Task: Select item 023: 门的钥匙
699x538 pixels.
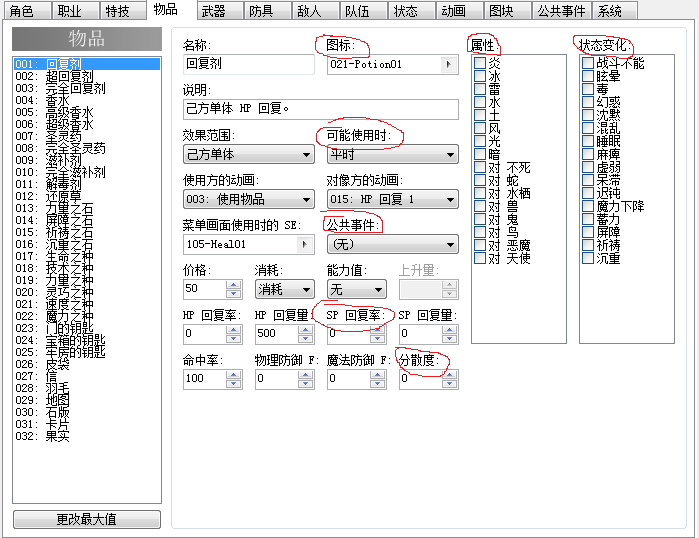Action: tap(87, 328)
